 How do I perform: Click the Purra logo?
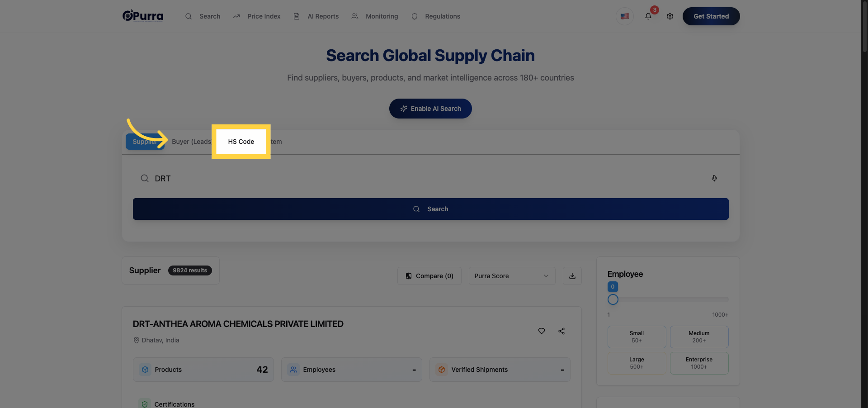[x=143, y=16]
